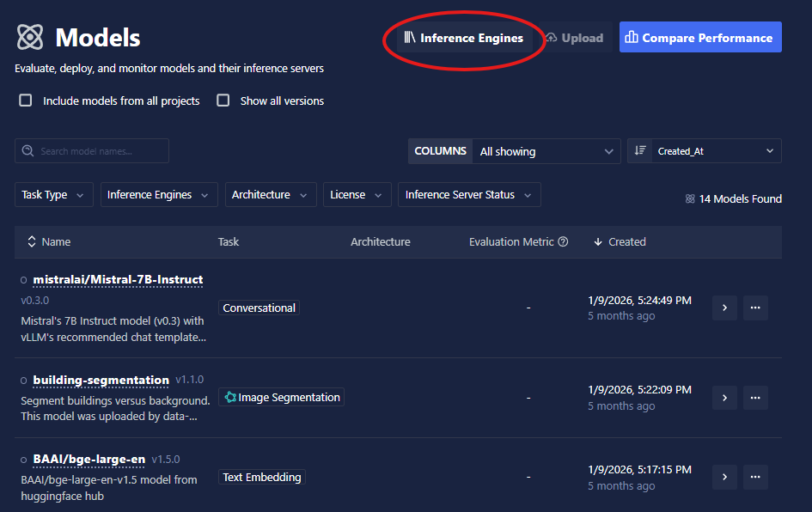The height and width of the screenshot is (512, 812).
Task: Open details arrow for building-segmentation row
Action: [x=724, y=398]
